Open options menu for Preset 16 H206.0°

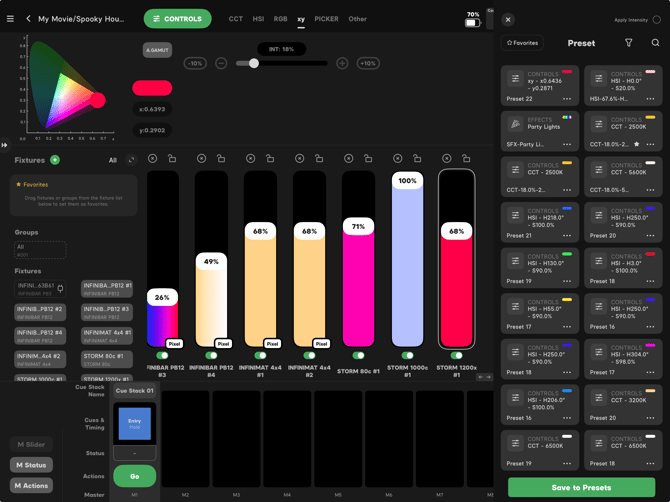click(x=567, y=418)
